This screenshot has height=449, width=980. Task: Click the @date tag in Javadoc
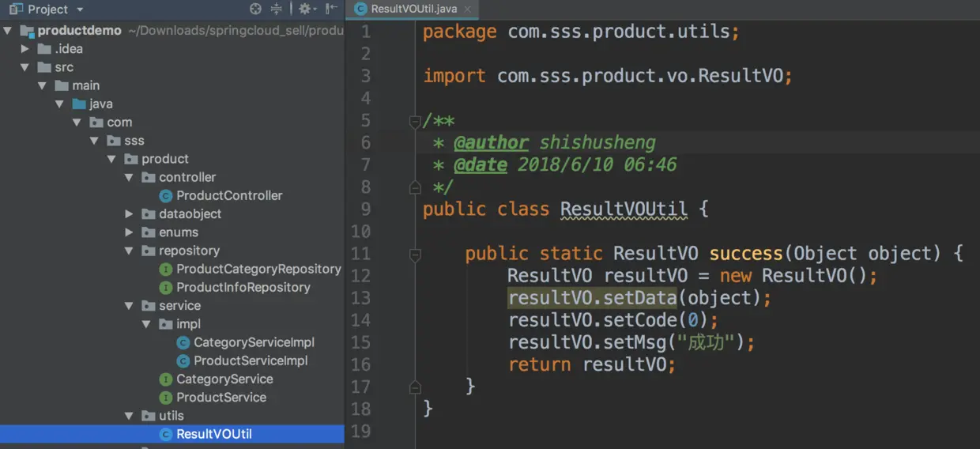[x=481, y=165]
